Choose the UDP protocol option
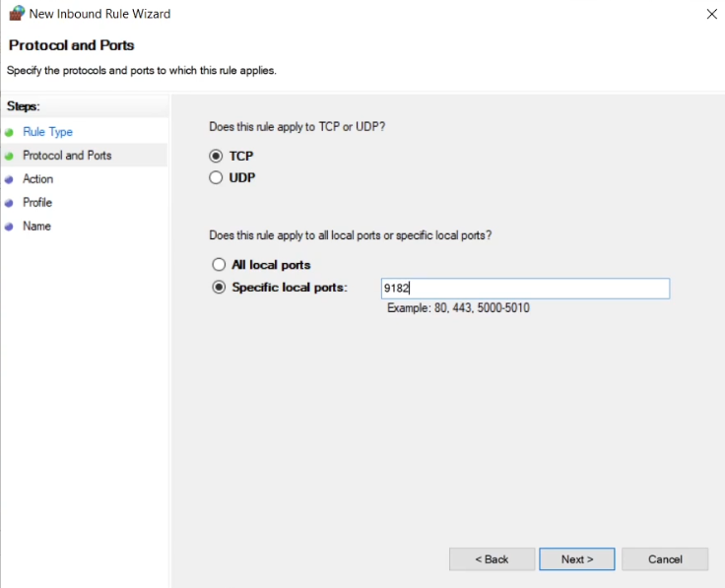The width and height of the screenshot is (725, 588). (x=217, y=178)
